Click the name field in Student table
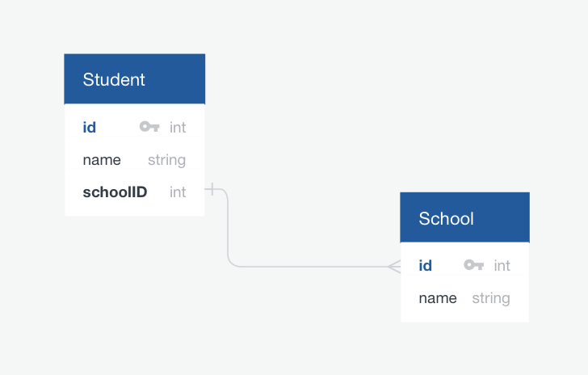The width and height of the screenshot is (588, 375). click(x=102, y=159)
